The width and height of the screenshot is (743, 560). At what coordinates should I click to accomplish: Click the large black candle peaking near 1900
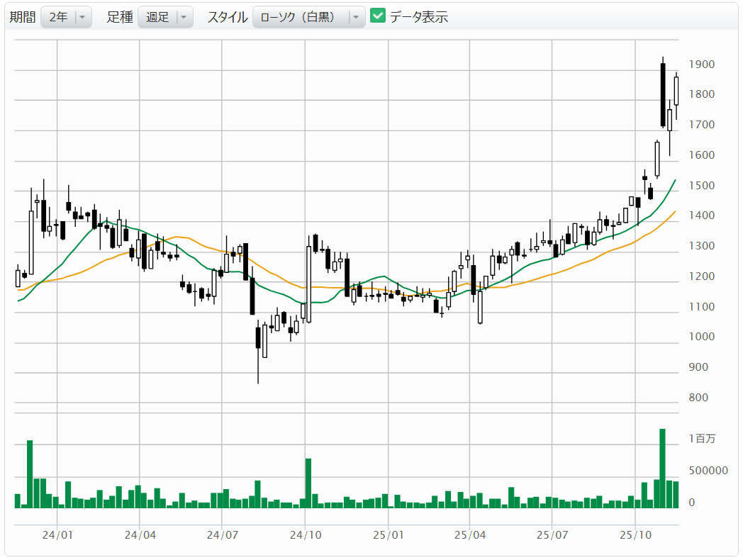click(x=663, y=95)
